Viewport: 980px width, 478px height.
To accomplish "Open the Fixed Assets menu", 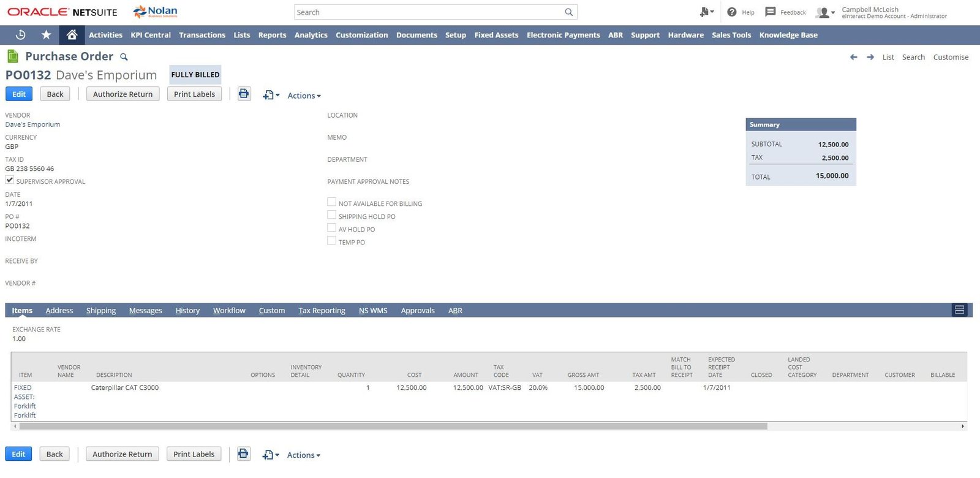I will [x=496, y=35].
